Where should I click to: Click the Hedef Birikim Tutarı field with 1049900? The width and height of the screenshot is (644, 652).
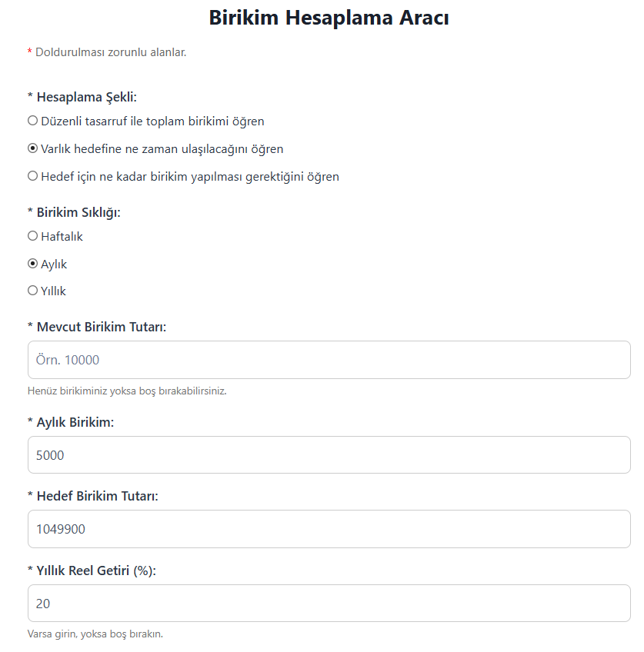tap(329, 529)
